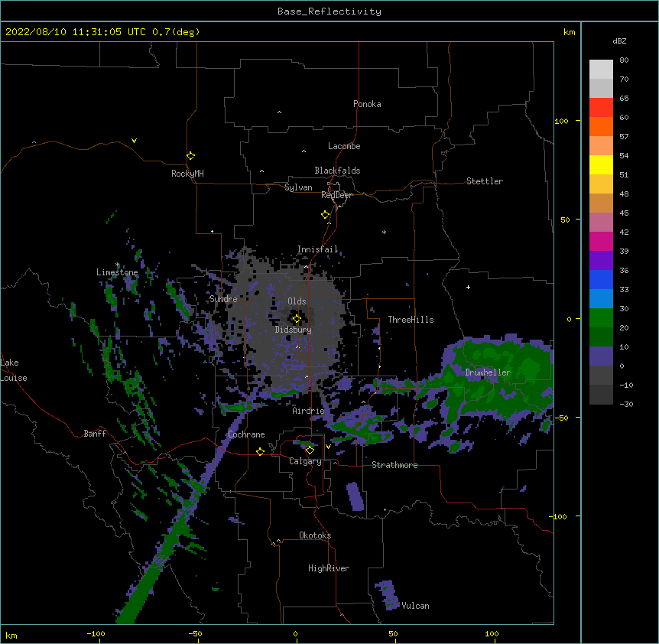Click the white asterisk marker above Limestone

117,265
